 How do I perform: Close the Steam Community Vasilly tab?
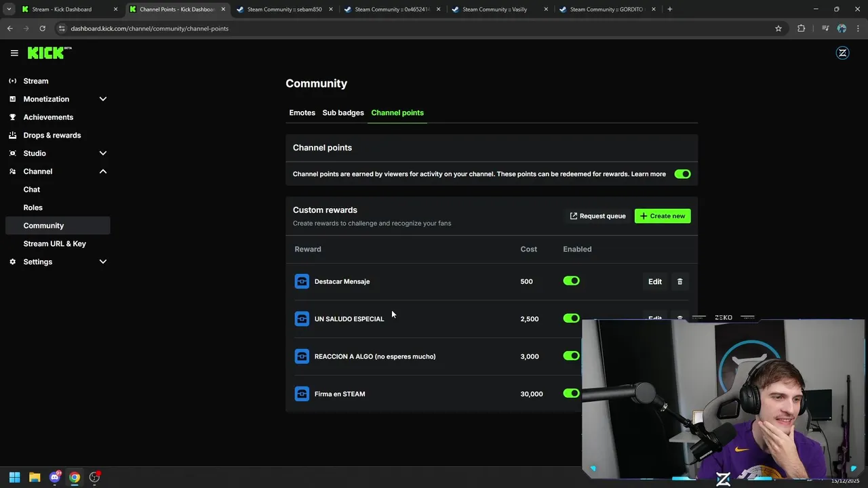[546, 9]
